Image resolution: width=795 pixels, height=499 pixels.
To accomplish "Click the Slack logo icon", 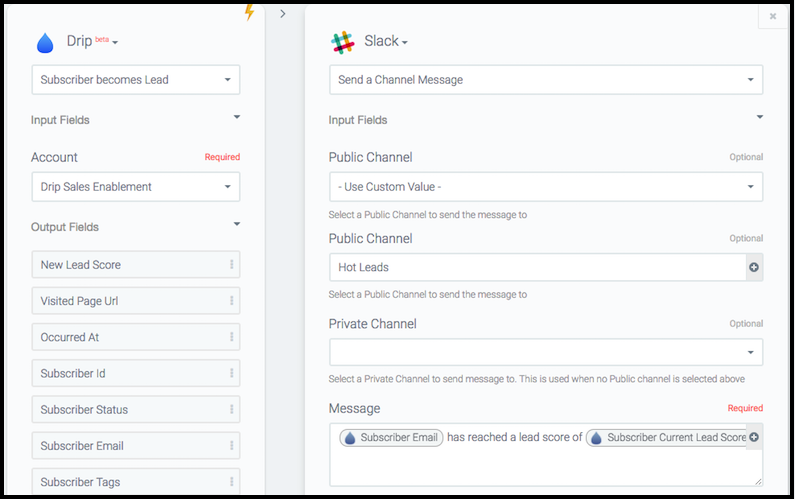I will (343, 42).
